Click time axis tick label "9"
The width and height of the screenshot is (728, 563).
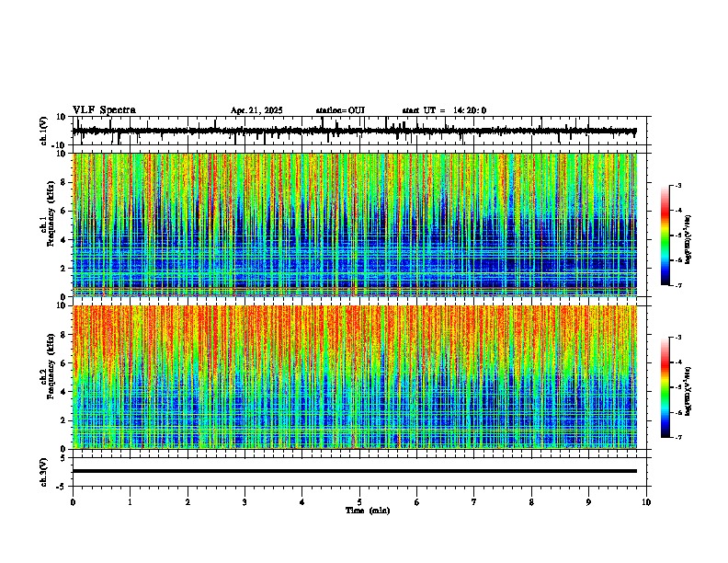coord(588,502)
